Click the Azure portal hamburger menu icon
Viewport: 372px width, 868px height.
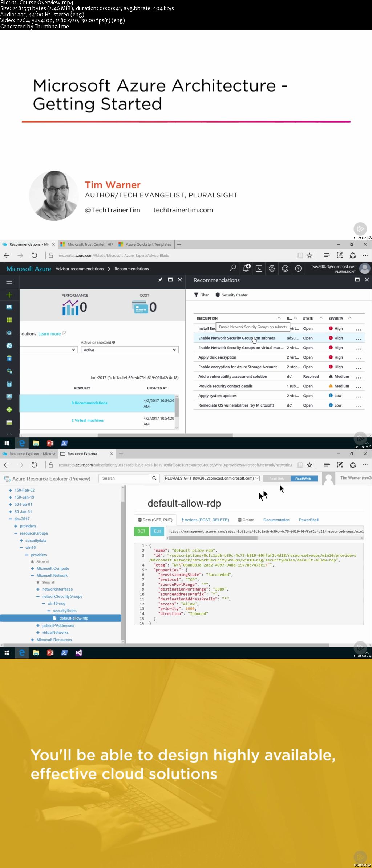point(9,281)
